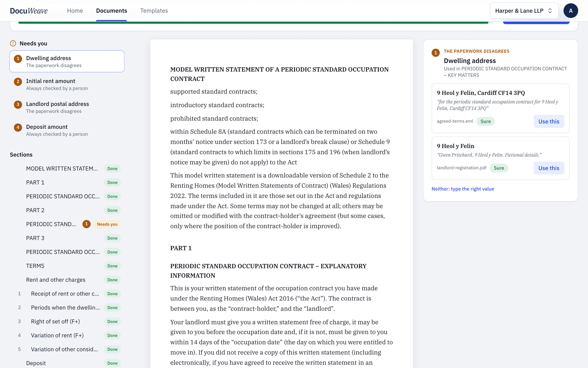The width and height of the screenshot is (588, 368).
Task: Select the Landlord postal address issue
Action: [x=67, y=107]
